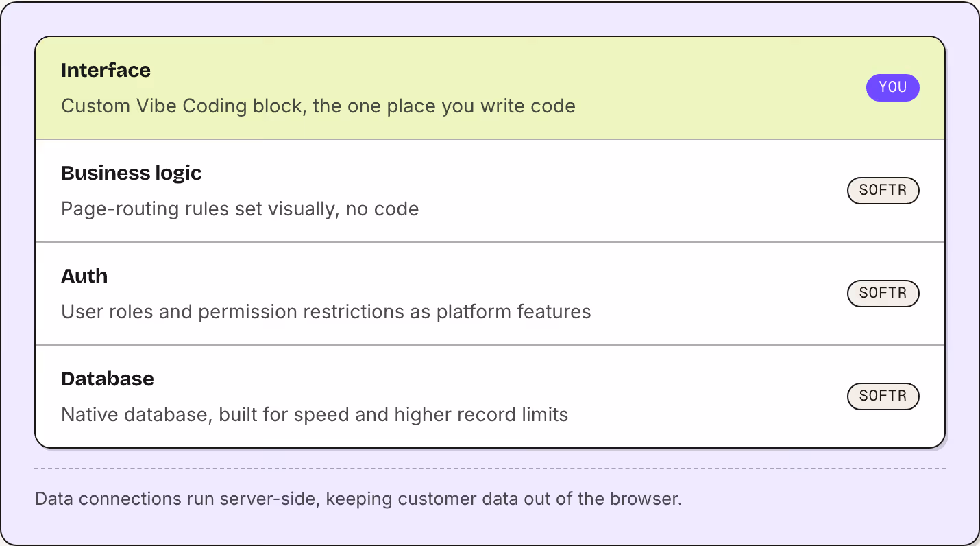Click the purple YOU badge

[892, 88]
